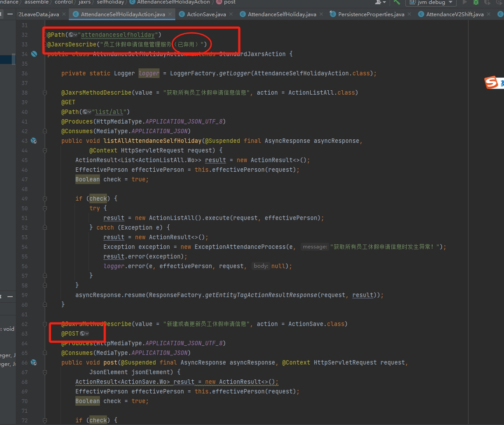
Task: Collapse the method body fold on line 44
Action: coord(45,150)
